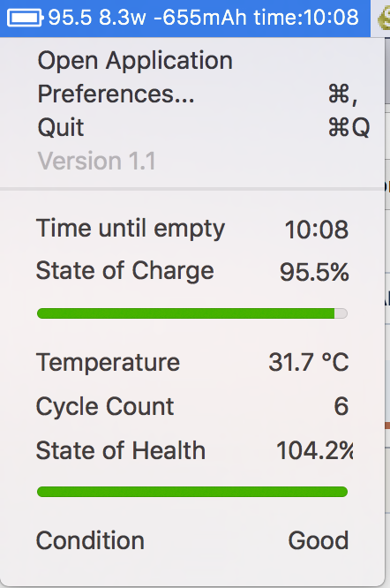Click the Temperature row

[192, 362]
